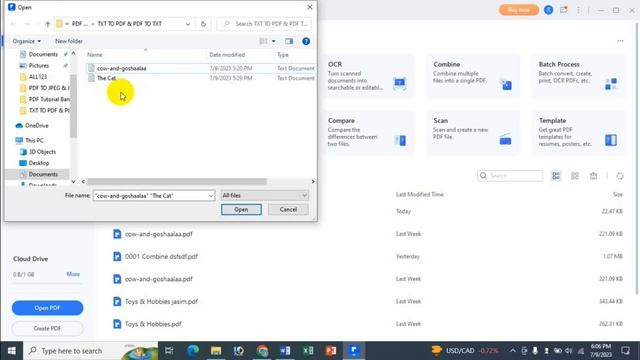Toggle the preview pane icon

point(289,41)
